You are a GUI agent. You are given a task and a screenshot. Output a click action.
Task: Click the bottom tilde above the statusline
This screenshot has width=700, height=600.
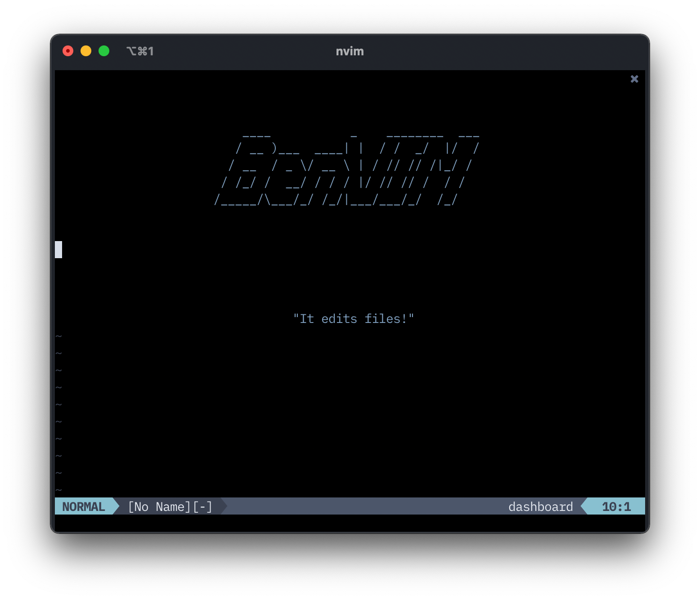point(58,490)
